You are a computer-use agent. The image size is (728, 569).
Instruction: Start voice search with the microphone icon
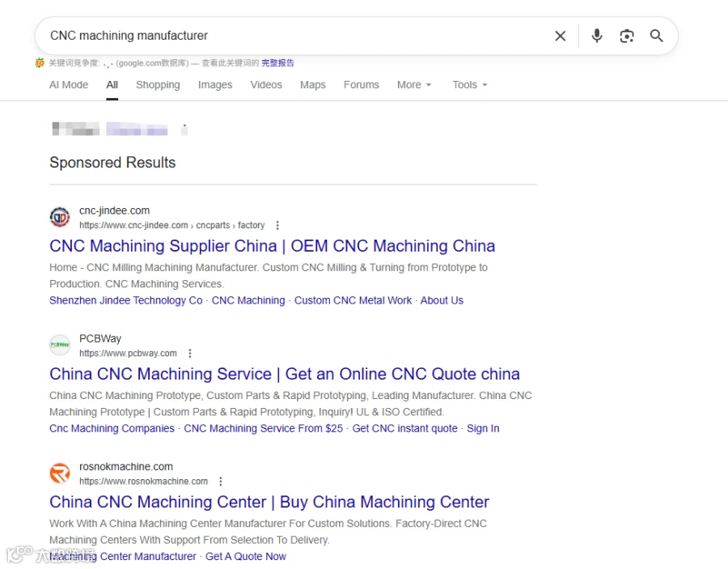(x=597, y=36)
